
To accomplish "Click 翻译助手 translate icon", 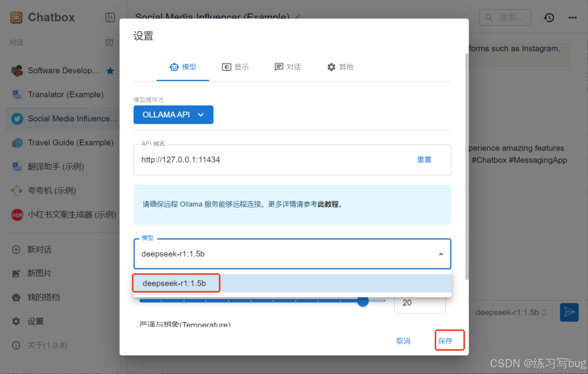I will 17,167.
